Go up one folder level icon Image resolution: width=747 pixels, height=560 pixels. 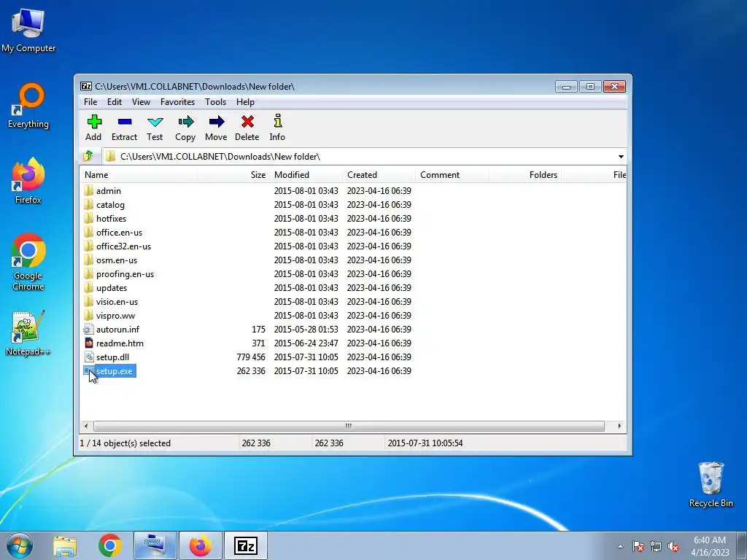(x=88, y=156)
